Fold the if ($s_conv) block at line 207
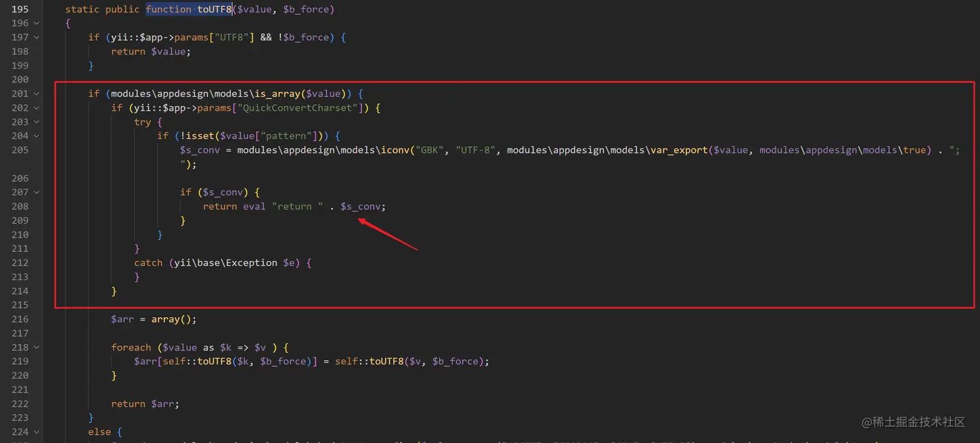980x443 pixels. click(36, 192)
